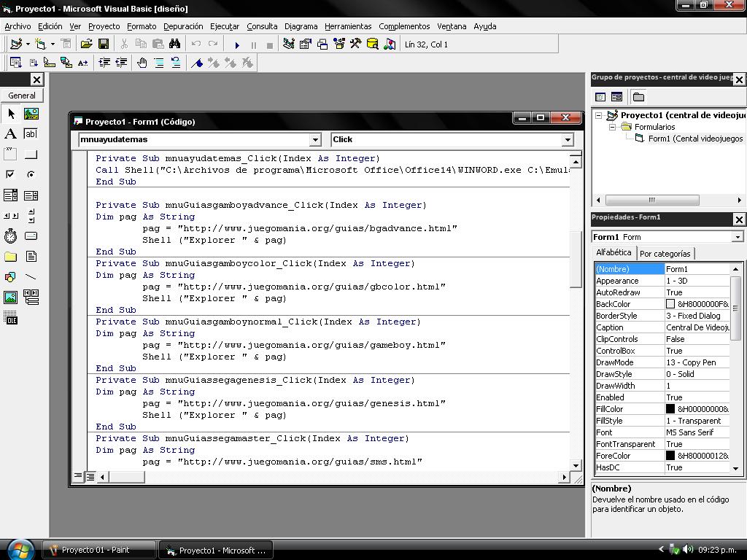Select the ComboBox control in the toolbox
The height and width of the screenshot is (560, 747).
(10, 195)
